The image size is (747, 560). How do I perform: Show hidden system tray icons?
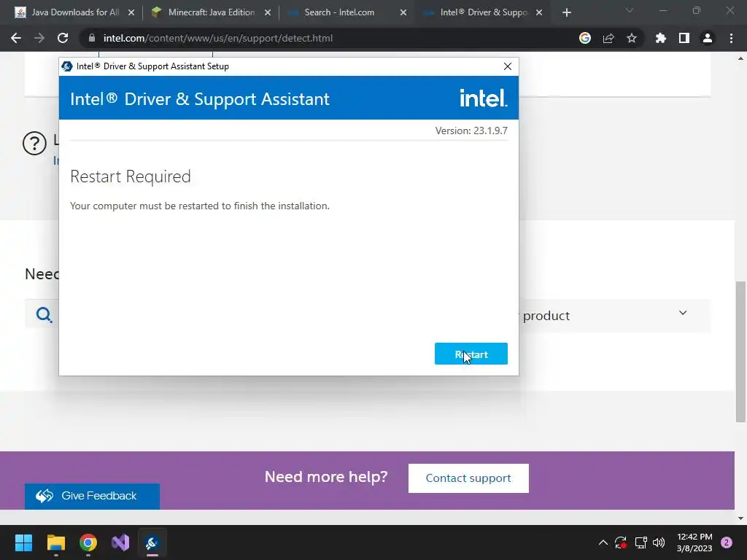point(603,542)
